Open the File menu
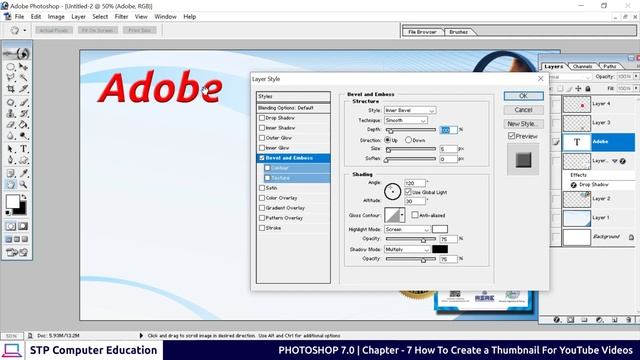Viewport: 640px width, 360px height. (x=19, y=17)
